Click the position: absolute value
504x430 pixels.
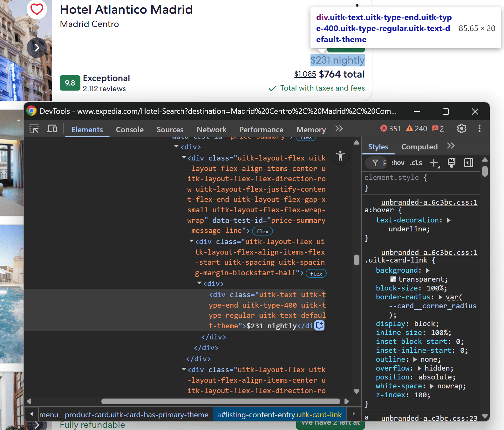pos(437,377)
